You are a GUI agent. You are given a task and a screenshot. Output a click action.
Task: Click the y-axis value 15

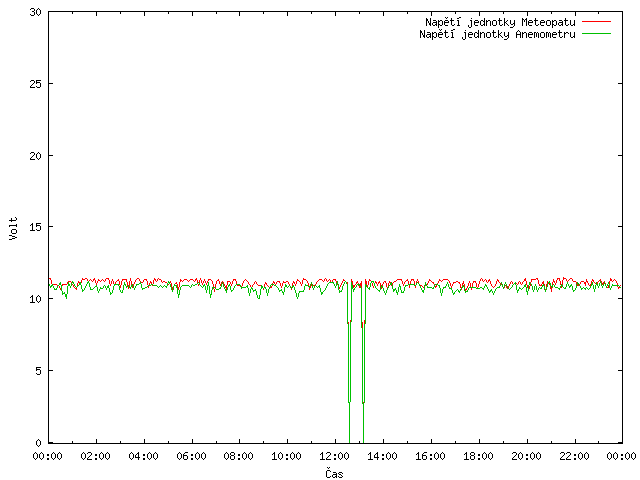coord(36,227)
